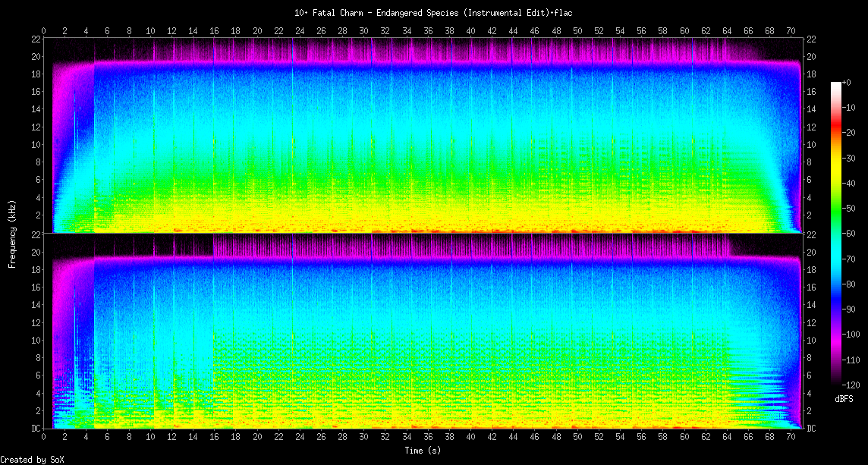Click the spectrogram title text at top
Viewport: 868px width, 465px height.
(433, 13)
